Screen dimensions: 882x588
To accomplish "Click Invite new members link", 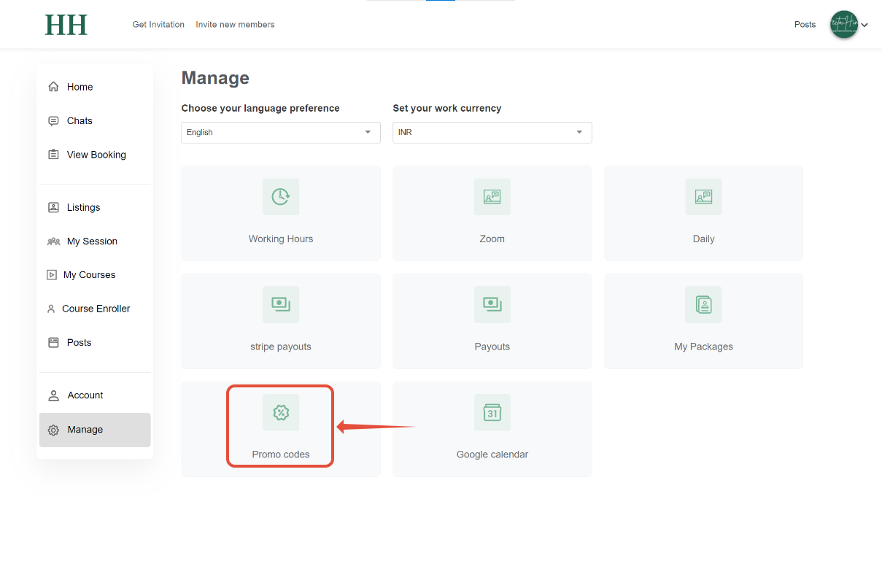I will pyautogui.click(x=235, y=25).
